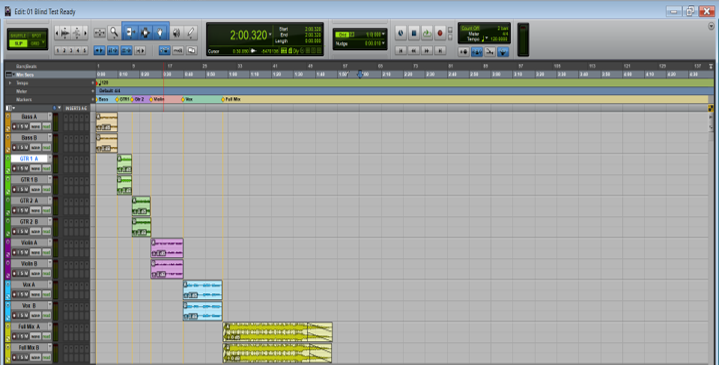The width and height of the screenshot is (719, 365).
Task: Enable Slip edit mode
Action: point(18,44)
